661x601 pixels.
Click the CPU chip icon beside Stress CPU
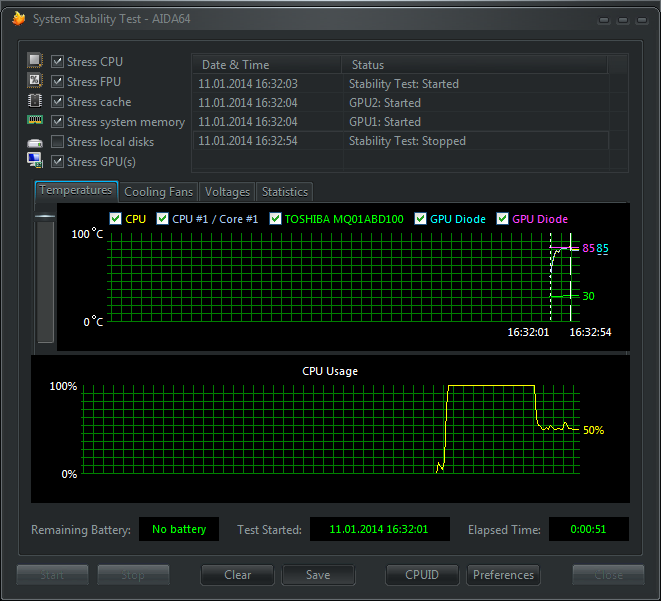pyautogui.click(x=35, y=61)
